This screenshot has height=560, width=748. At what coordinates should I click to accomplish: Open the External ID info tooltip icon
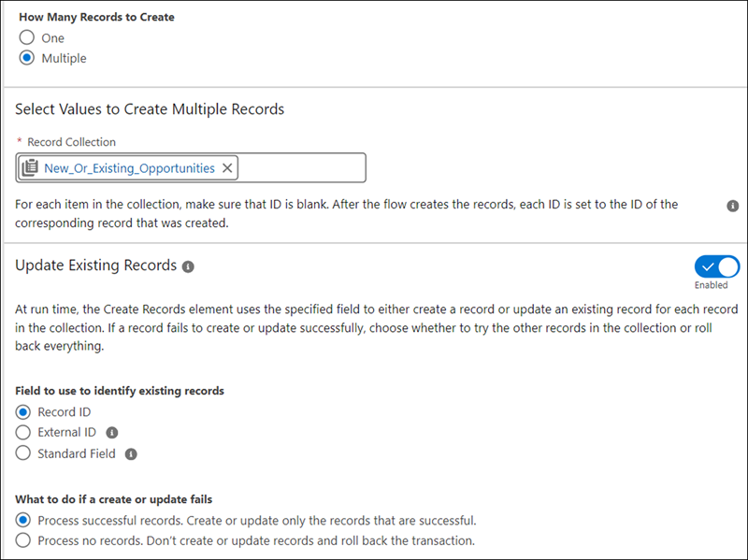point(112,433)
